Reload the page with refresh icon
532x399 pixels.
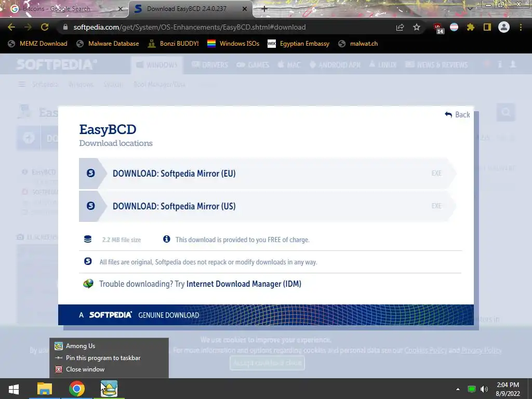45,27
